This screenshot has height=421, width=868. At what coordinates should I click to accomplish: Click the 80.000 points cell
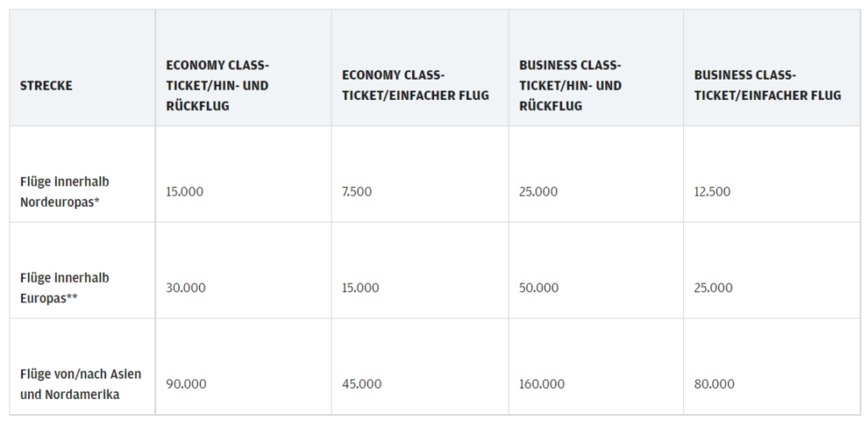(x=714, y=385)
